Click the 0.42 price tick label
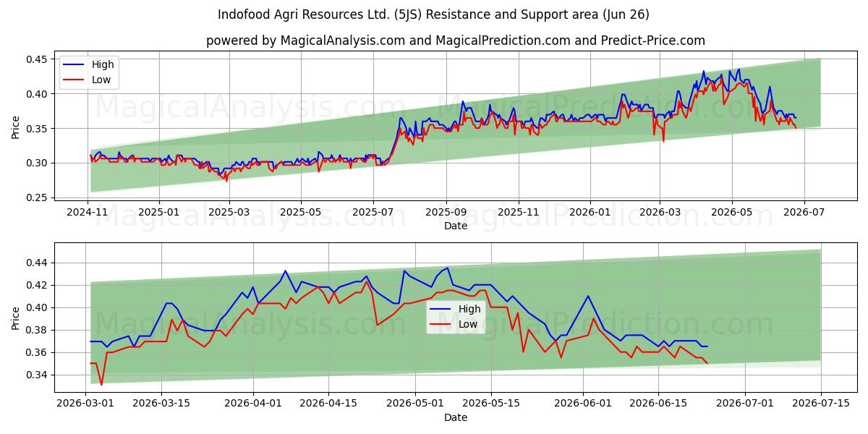 (x=36, y=286)
